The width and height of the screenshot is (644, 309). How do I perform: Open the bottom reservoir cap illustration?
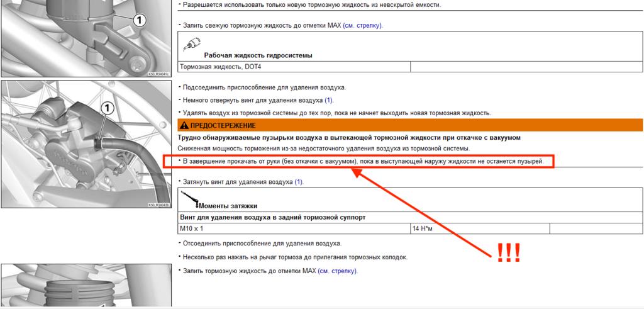pos(86,286)
